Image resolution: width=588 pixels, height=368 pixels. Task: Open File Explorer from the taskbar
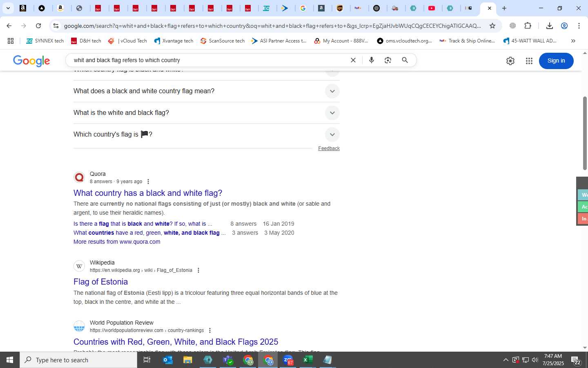187,360
